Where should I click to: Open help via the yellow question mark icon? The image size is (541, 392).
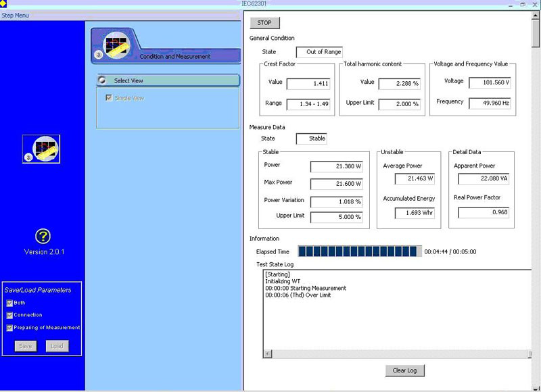click(x=43, y=236)
